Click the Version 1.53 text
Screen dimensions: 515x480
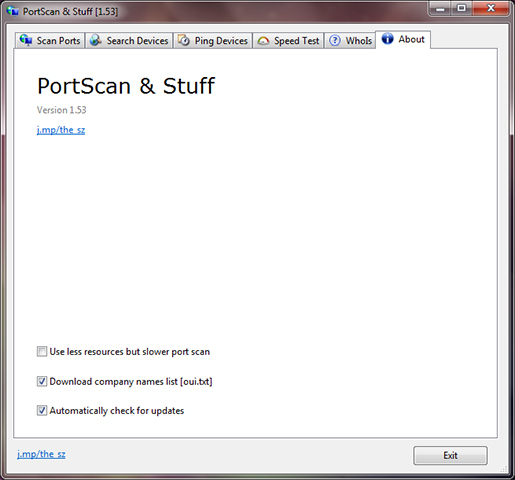61,110
